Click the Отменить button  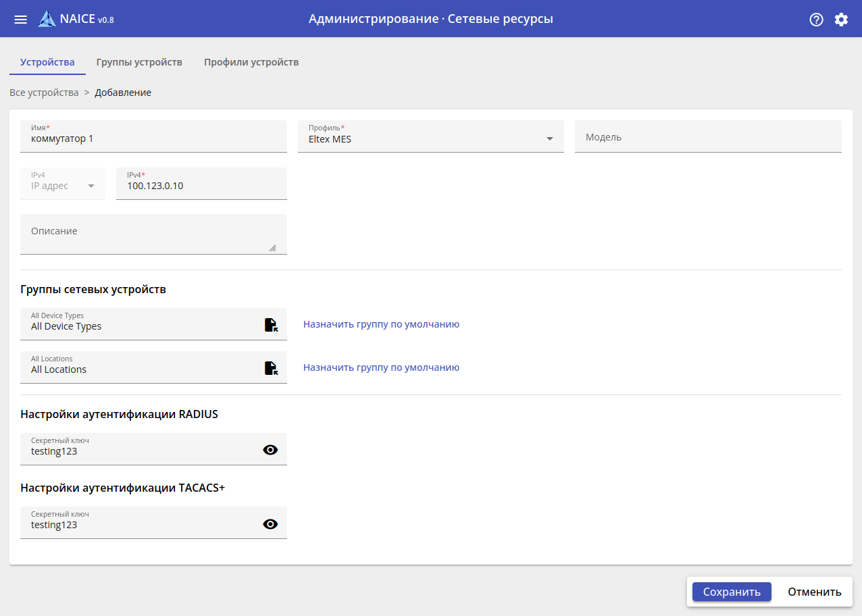tap(814, 592)
